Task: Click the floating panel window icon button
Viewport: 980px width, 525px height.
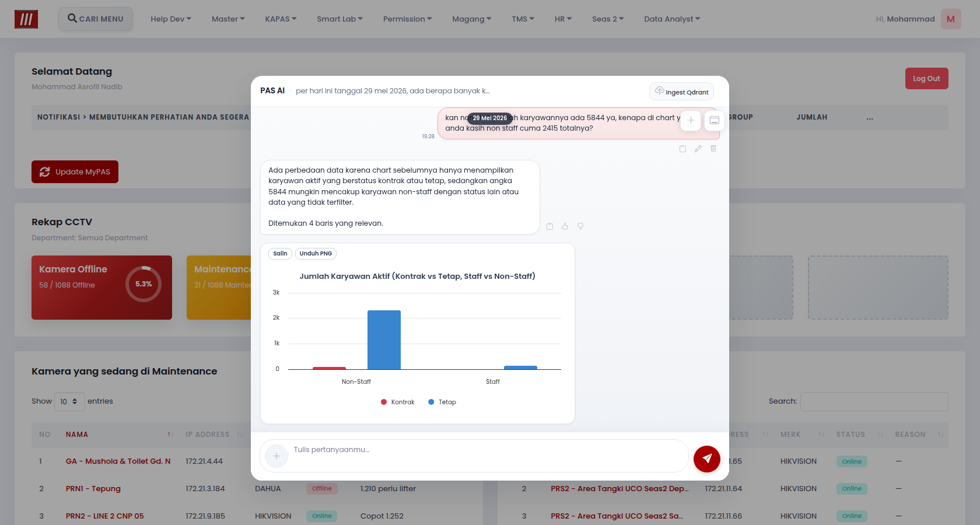Action: [714, 120]
